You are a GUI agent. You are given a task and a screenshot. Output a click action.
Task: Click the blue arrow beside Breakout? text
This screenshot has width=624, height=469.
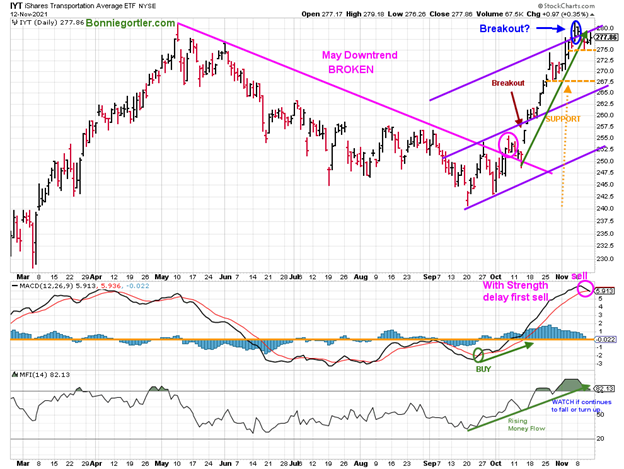click(552, 30)
